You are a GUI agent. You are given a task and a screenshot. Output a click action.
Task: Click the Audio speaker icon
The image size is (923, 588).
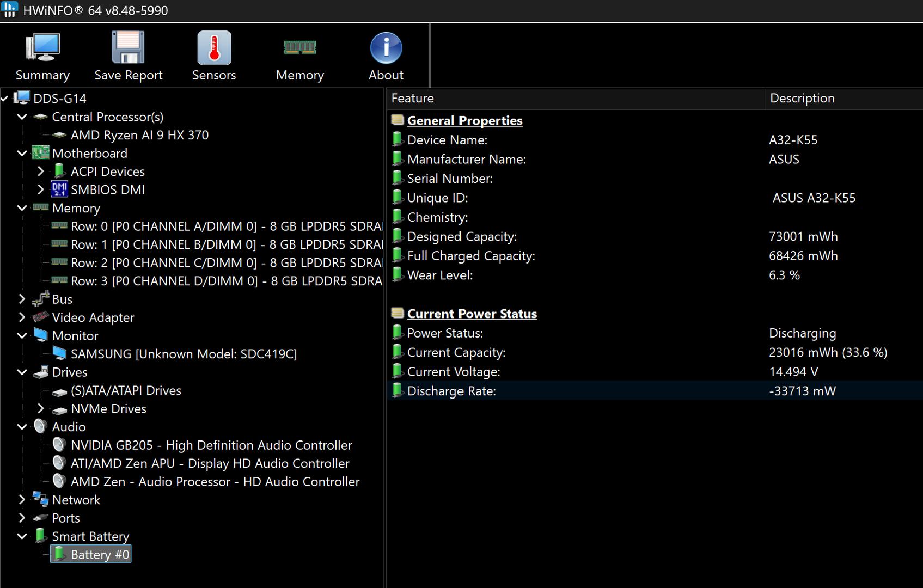coord(40,426)
